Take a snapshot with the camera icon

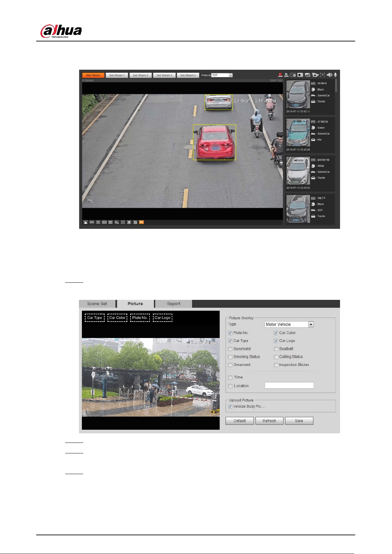point(300,75)
